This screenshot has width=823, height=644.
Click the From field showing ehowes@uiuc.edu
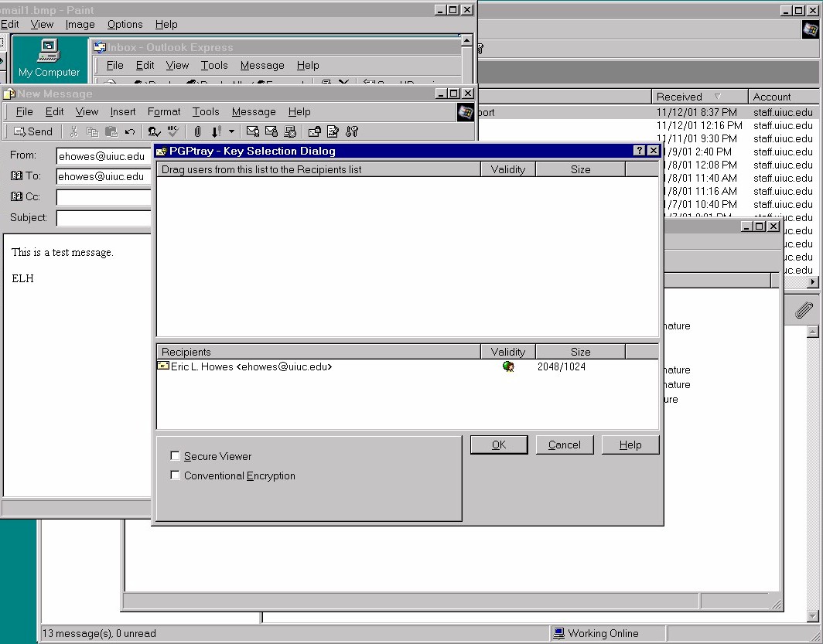pyautogui.click(x=104, y=155)
